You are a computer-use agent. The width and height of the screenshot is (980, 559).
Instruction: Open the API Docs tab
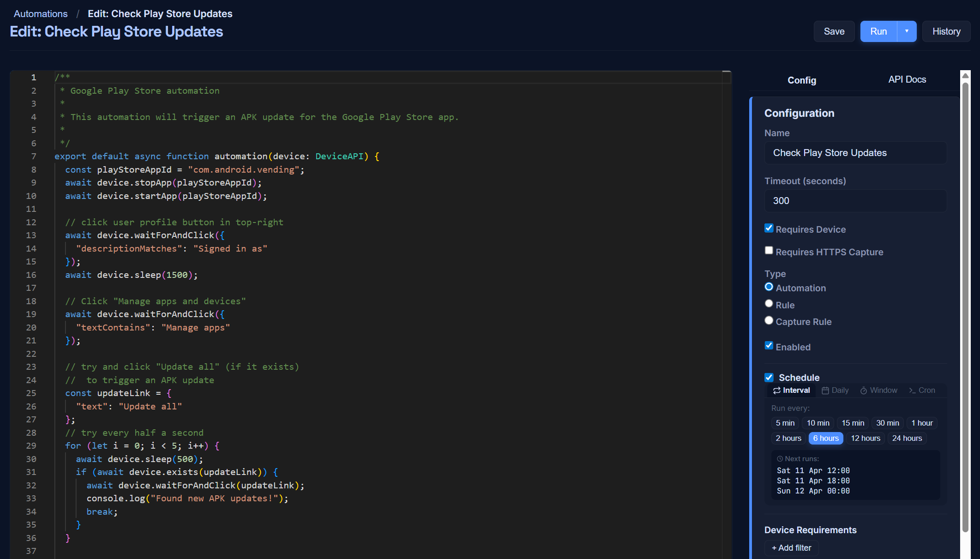907,79
